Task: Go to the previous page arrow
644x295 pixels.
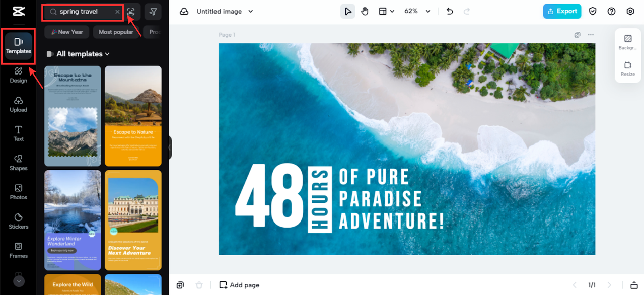Action: [x=575, y=285]
